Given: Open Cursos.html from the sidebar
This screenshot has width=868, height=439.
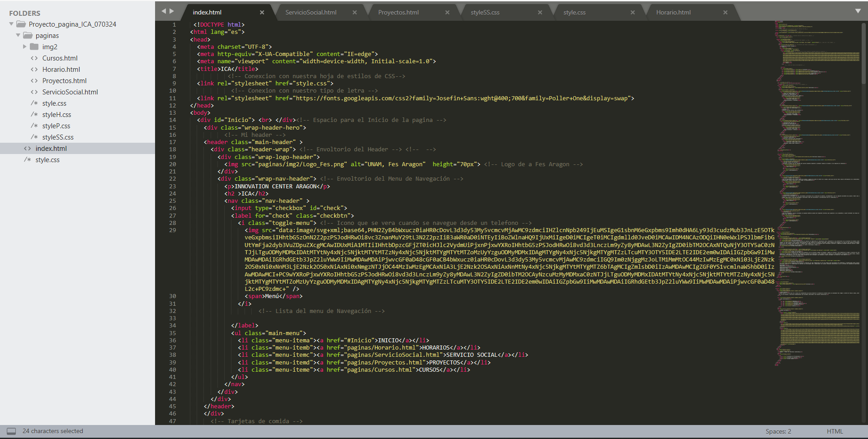Looking at the screenshot, I should click(x=60, y=58).
